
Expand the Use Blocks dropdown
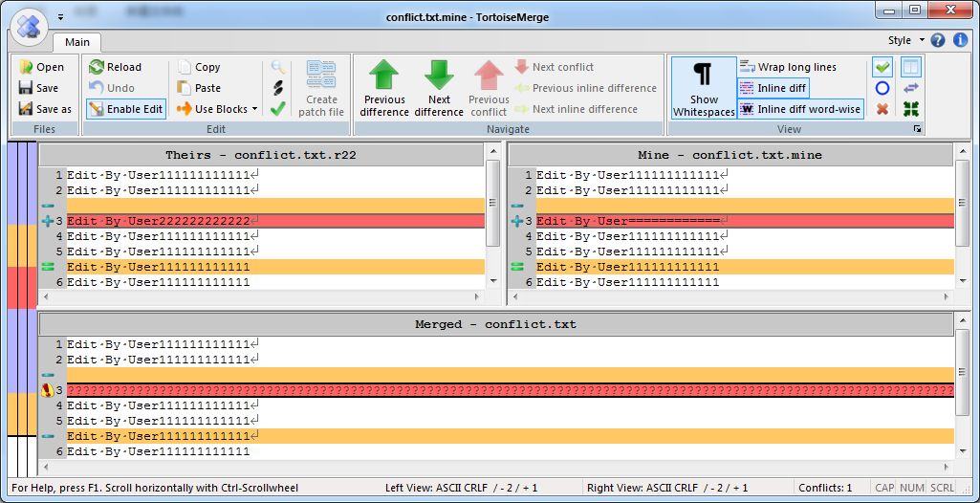[x=218, y=109]
